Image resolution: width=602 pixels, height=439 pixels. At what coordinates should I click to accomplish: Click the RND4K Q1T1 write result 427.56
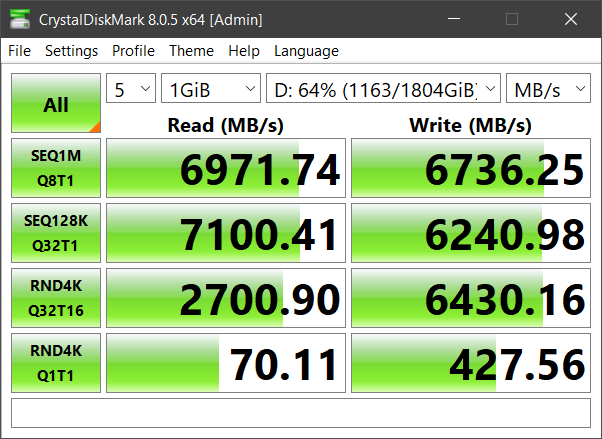click(471, 363)
